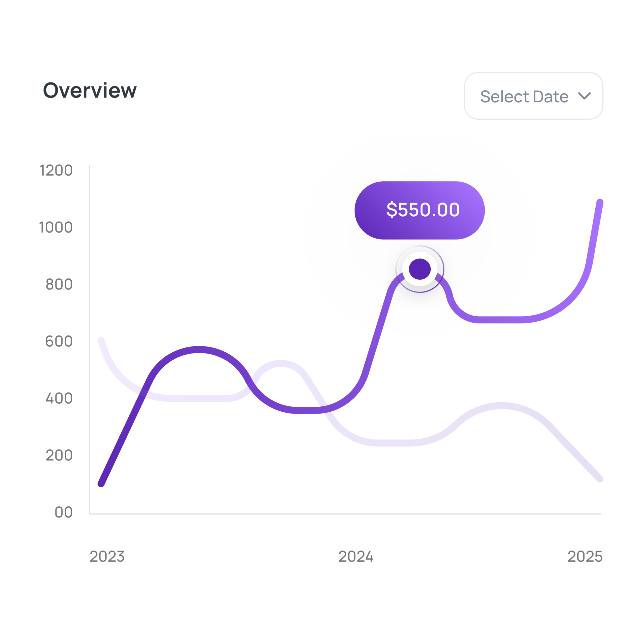Click the Overview heading
The image size is (644, 644).
pyautogui.click(x=90, y=90)
